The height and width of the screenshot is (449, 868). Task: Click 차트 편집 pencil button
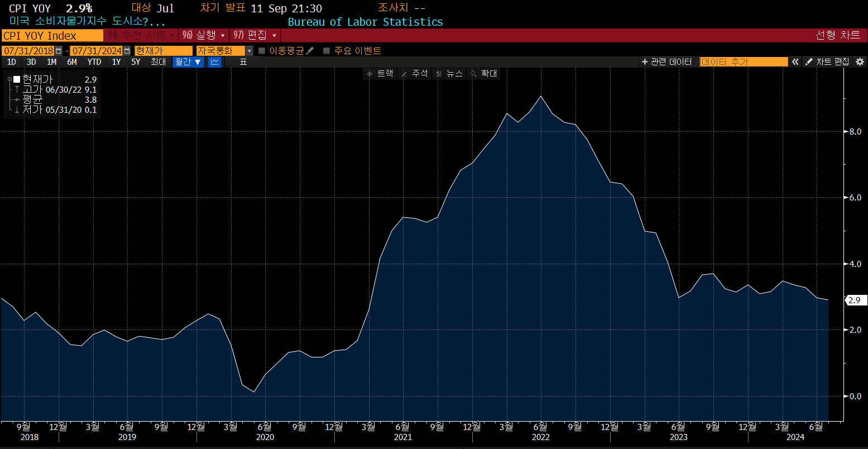click(x=827, y=62)
